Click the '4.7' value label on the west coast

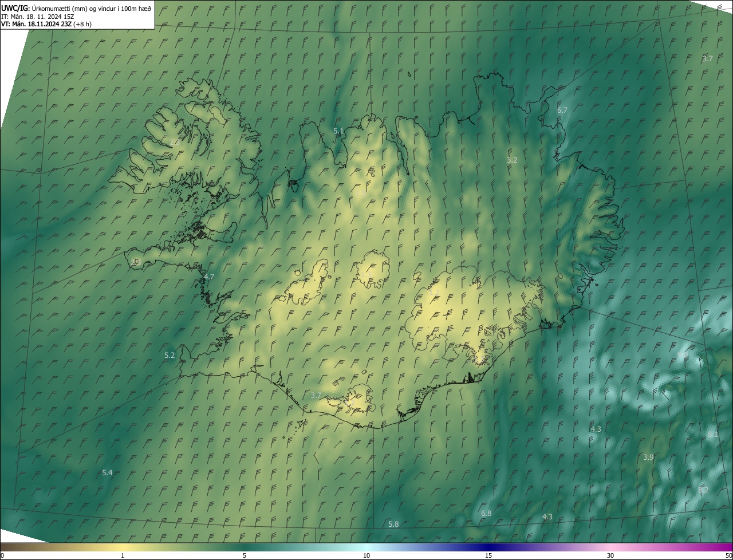pos(209,277)
